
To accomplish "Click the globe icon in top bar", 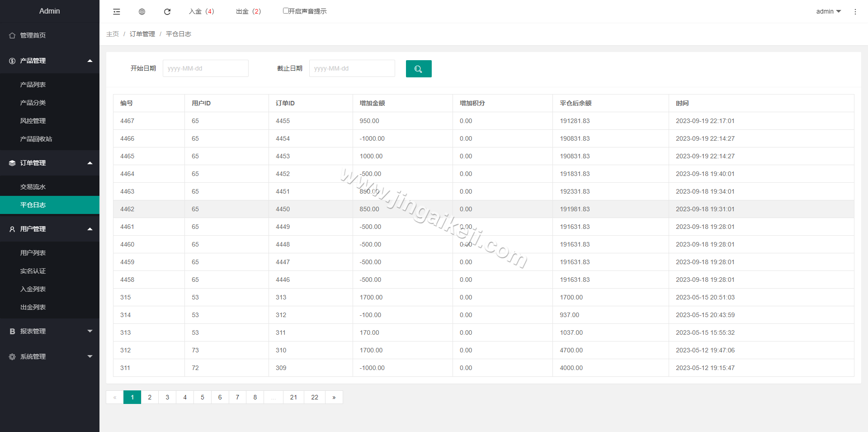I will click(x=142, y=12).
